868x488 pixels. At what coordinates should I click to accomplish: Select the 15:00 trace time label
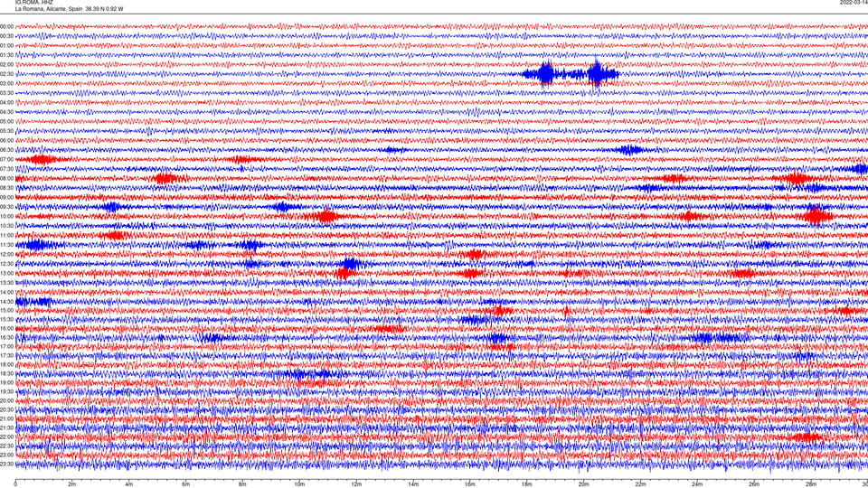coord(6,310)
